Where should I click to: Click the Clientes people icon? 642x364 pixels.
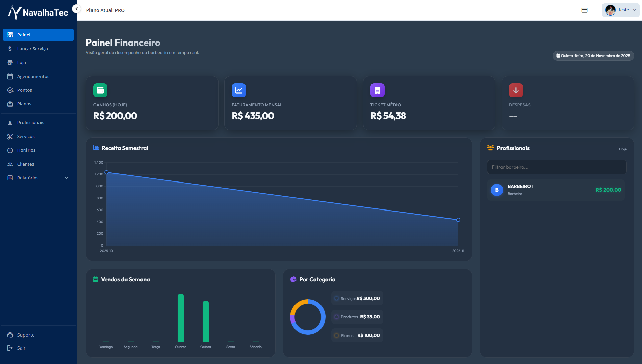[10, 164]
